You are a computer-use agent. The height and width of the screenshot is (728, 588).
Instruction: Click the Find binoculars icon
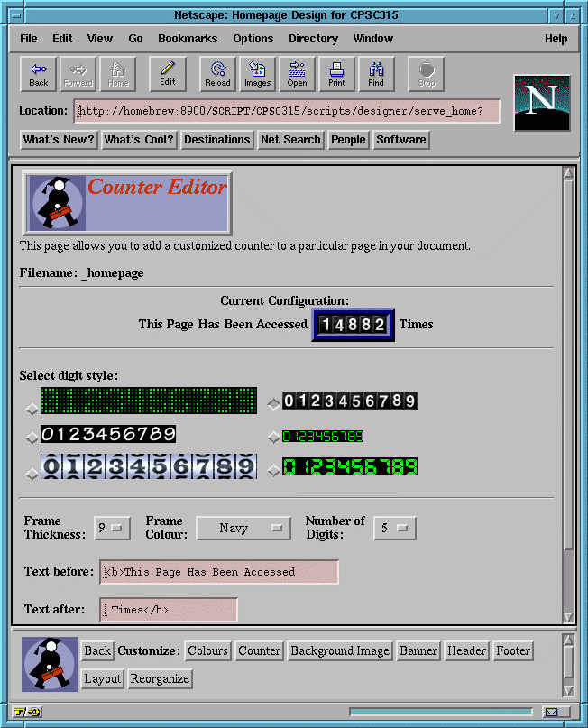coord(376,74)
